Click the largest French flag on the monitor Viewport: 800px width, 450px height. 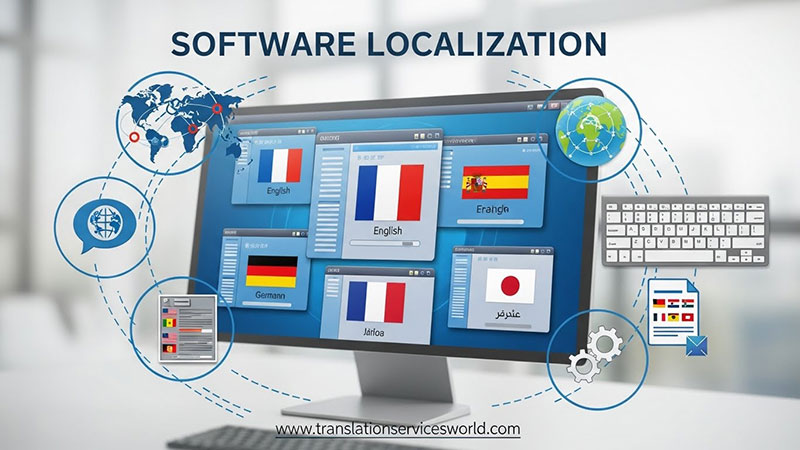pos(389,192)
